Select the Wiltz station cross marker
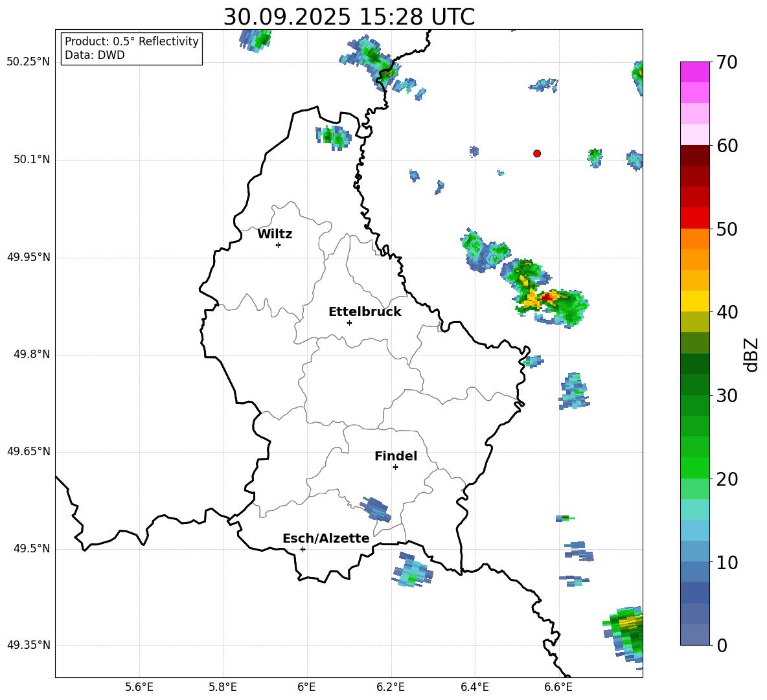Viewport: 767px width, 700px height. tap(278, 245)
